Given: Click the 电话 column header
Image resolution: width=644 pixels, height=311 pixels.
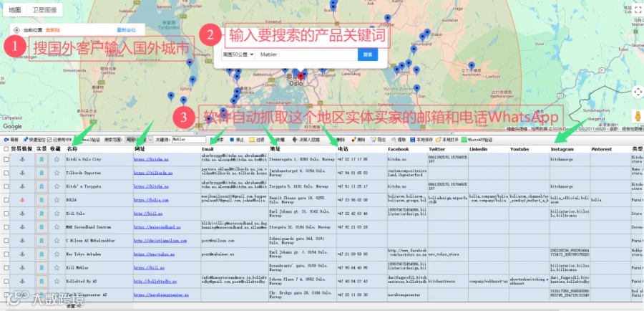Looking at the screenshot, I should point(343,149).
